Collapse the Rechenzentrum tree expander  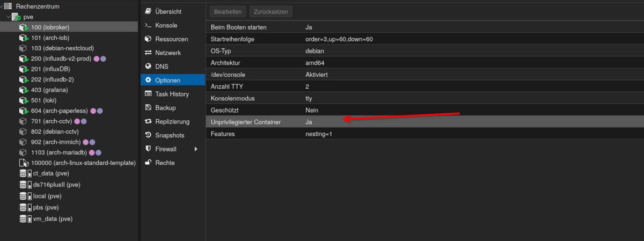[x=2, y=6]
